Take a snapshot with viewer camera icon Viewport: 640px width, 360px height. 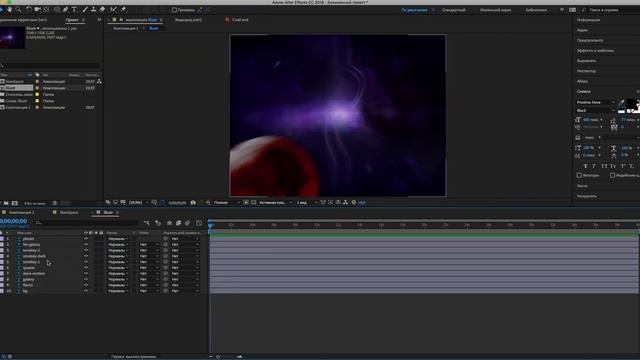[x=193, y=202]
